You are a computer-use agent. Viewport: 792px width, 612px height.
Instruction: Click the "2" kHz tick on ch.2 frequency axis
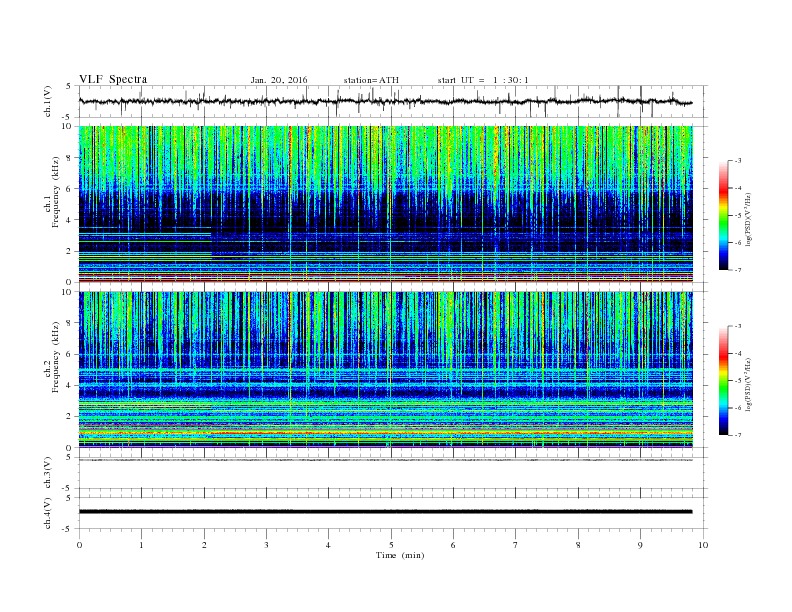point(70,417)
